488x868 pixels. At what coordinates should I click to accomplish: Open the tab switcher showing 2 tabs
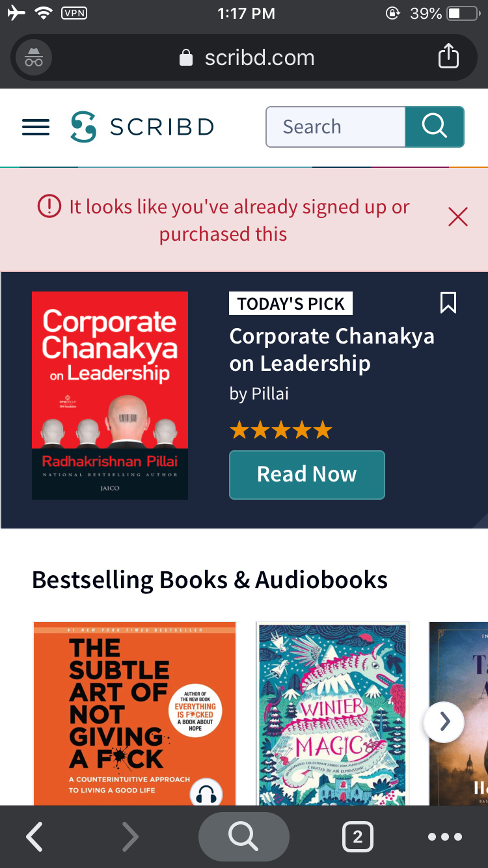click(x=357, y=837)
